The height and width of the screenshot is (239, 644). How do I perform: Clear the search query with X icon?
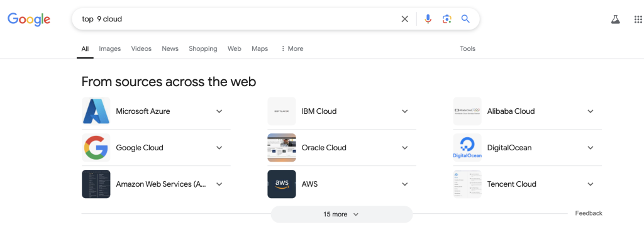(x=404, y=19)
